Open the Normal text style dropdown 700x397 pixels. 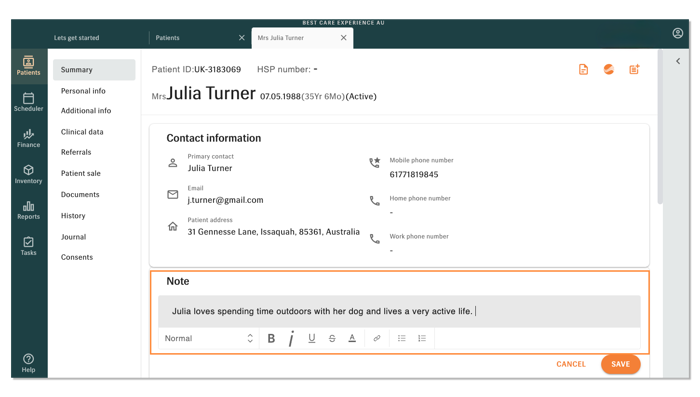coord(208,338)
